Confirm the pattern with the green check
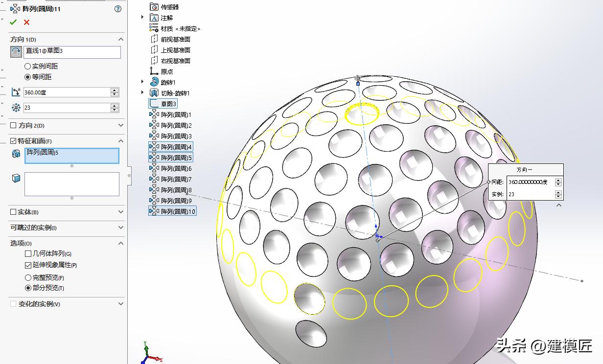The width and height of the screenshot is (603, 364). 13,22
